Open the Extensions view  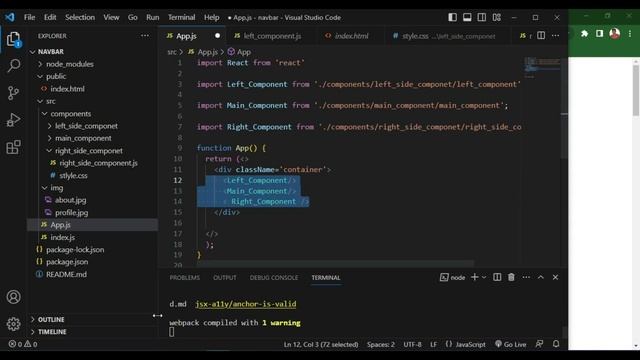pyautogui.click(x=13, y=147)
